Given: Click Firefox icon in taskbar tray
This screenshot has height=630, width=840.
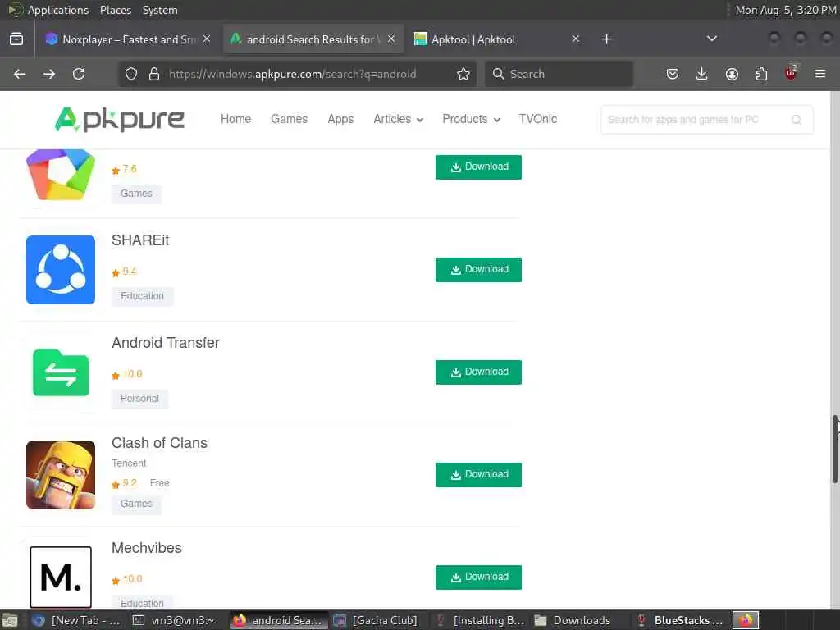Looking at the screenshot, I should (746, 620).
